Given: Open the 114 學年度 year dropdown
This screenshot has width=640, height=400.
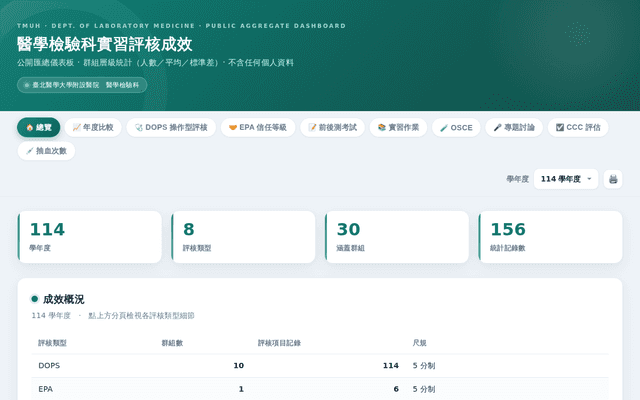Looking at the screenshot, I should 566,179.
